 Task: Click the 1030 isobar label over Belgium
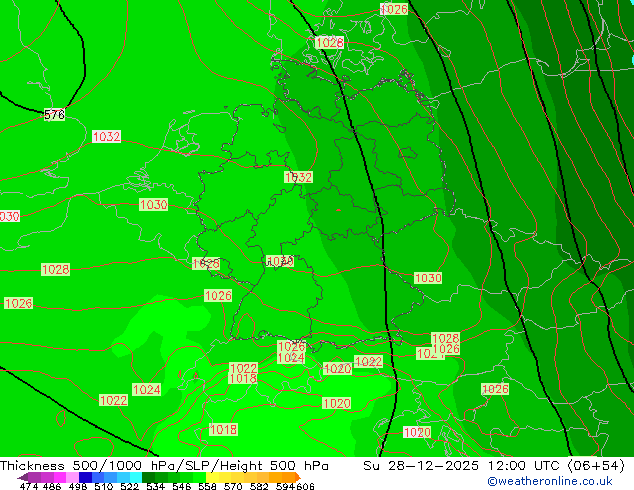153,205
